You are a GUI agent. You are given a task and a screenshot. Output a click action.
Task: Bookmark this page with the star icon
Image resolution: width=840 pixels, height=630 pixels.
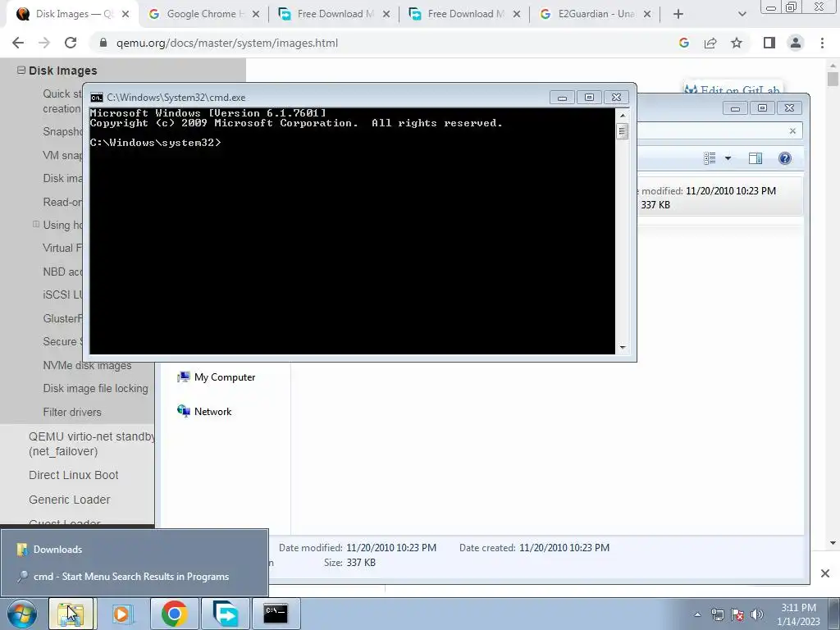(737, 43)
